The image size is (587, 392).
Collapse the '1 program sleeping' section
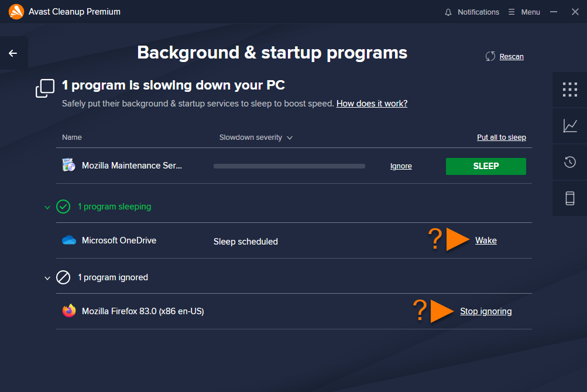coord(47,207)
